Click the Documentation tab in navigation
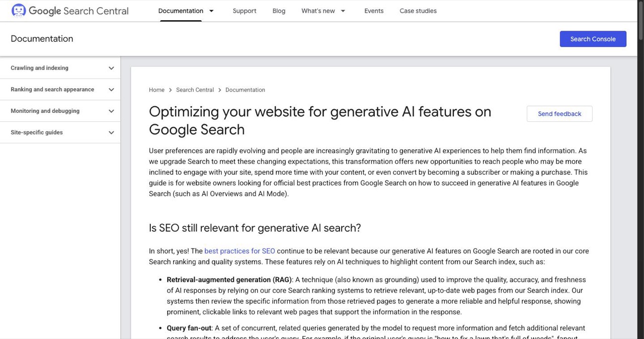The width and height of the screenshot is (644, 339). 181,11
